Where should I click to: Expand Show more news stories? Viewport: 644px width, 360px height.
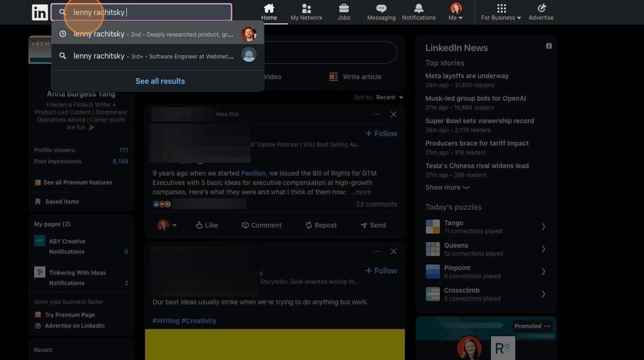tap(447, 187)
